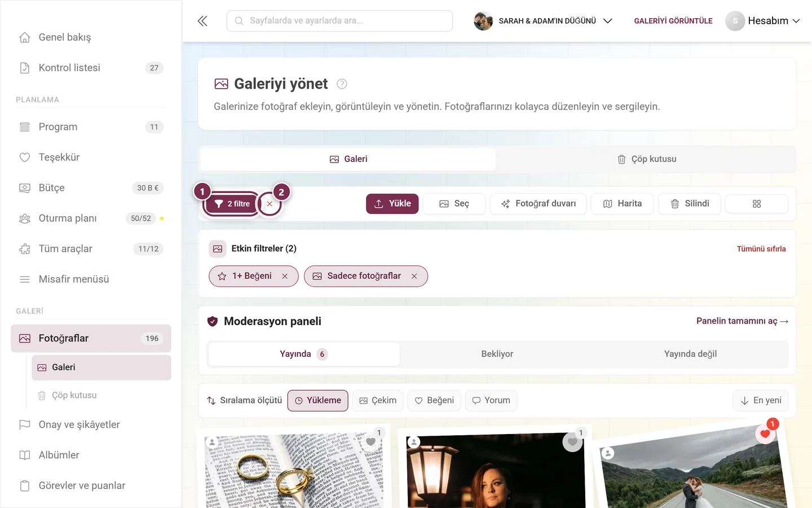Open Fotoğraf duvarı
The image size is (812, 508).
coord(538,204)
